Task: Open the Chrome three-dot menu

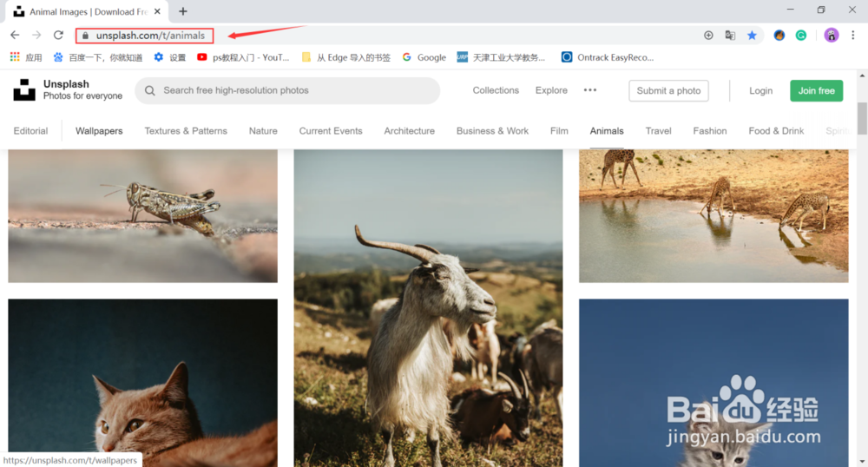Action: click(x=853, y=36)
